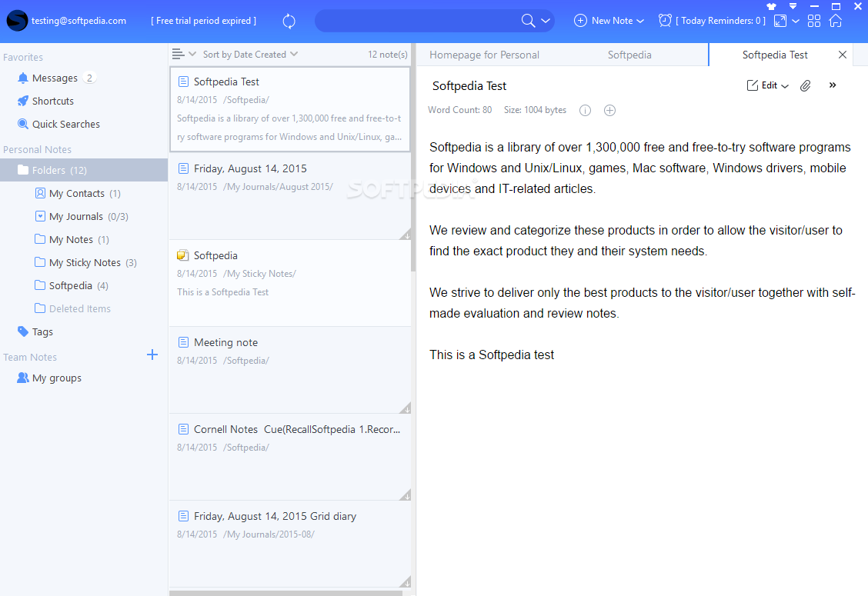Open Messages in Favorites
The width and height of the screenshot is (868, 596).
click(x=55, y=78)
